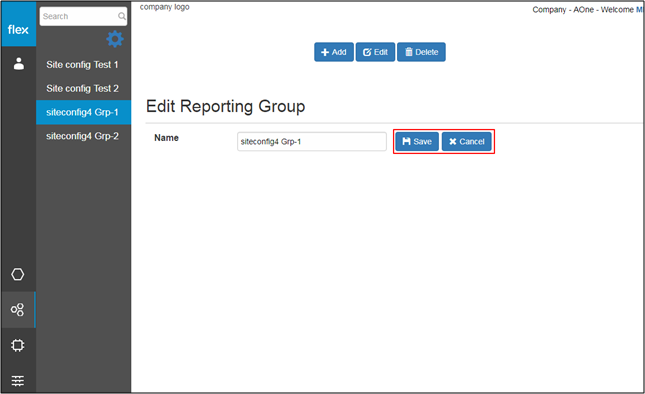Click the Edit Reporting Group heading

click(x=225, y=106)
